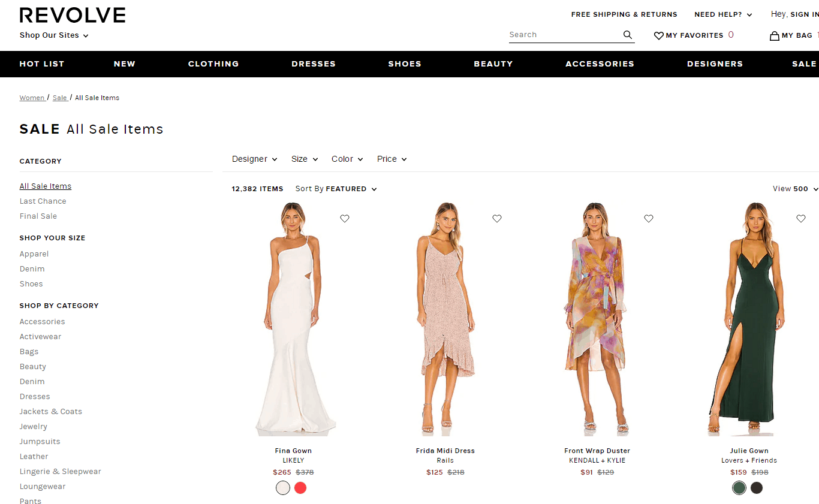Open the Designers menu
Viewport: 819px width, 504px height.
(x=715, y=64)
